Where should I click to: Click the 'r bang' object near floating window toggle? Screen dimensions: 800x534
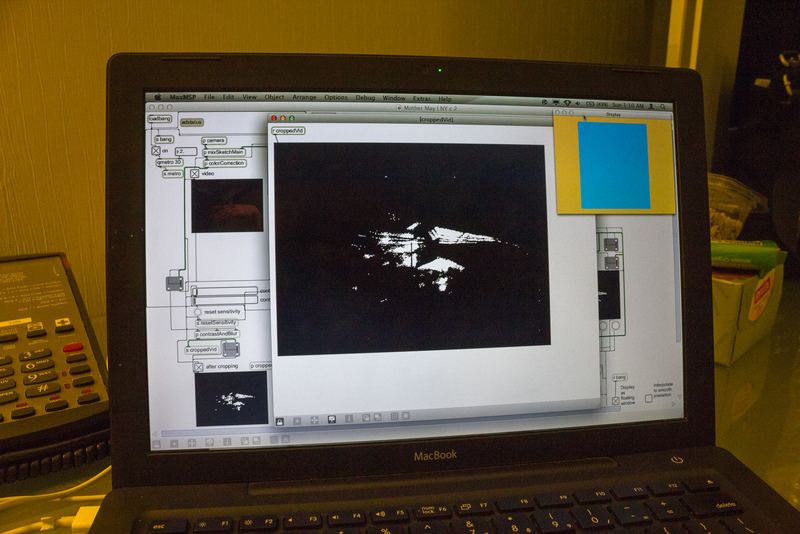(619, 377)
